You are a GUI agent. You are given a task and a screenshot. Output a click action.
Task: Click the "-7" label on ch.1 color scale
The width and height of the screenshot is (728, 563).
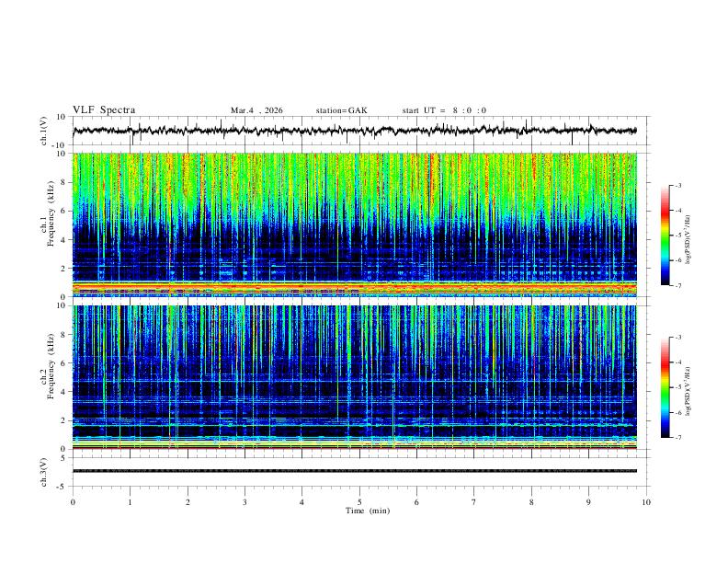coord(678,285)
